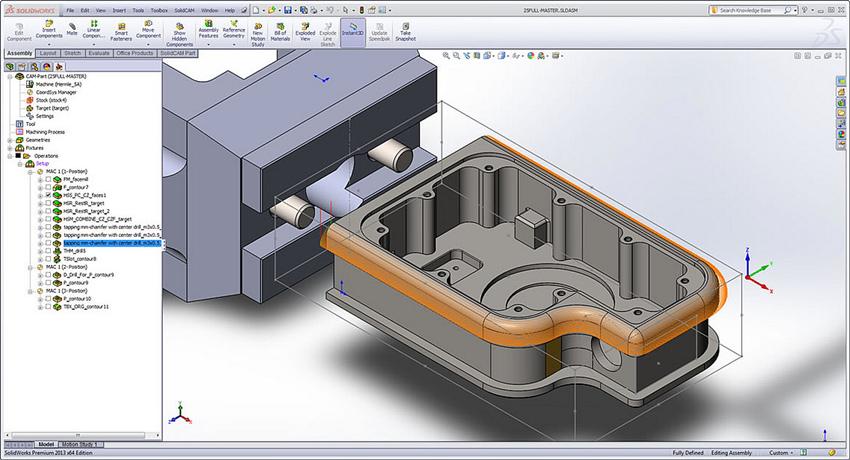Click Stock (stock4) in tree
Screen dimensions: 850x460
(51, 100)
